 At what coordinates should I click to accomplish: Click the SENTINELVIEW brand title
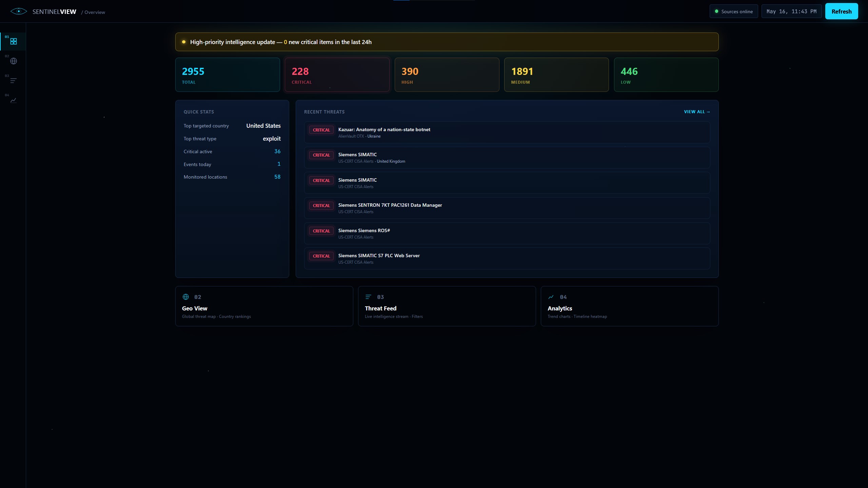54,12
